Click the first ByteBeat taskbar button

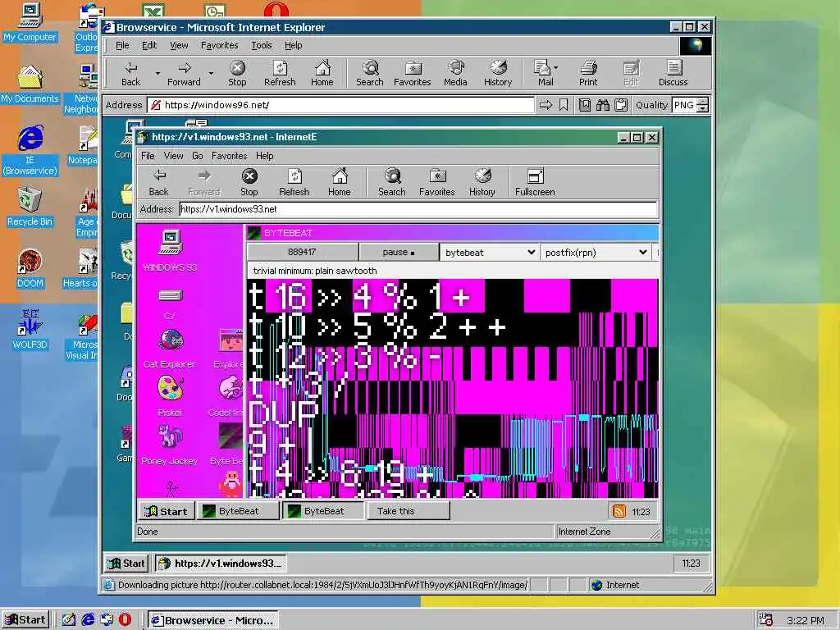click(238, 511)
